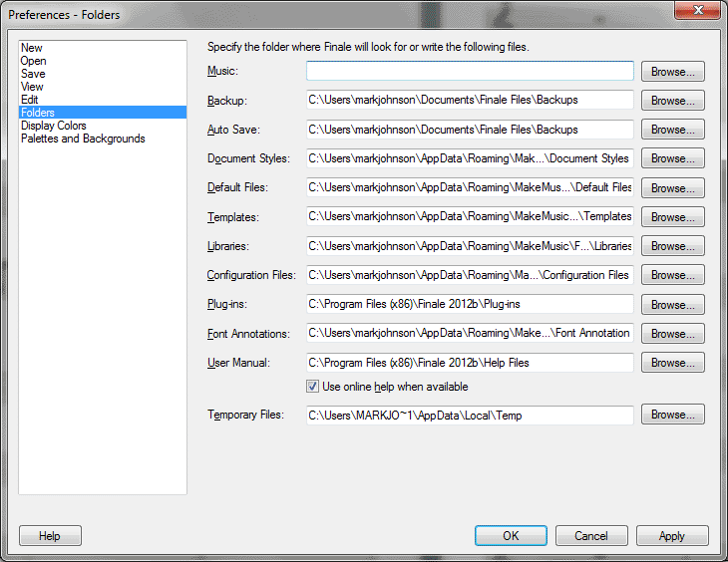Click the User Manual path field
The height and width of the screenshot is (562, 728).
click(470, 363)
